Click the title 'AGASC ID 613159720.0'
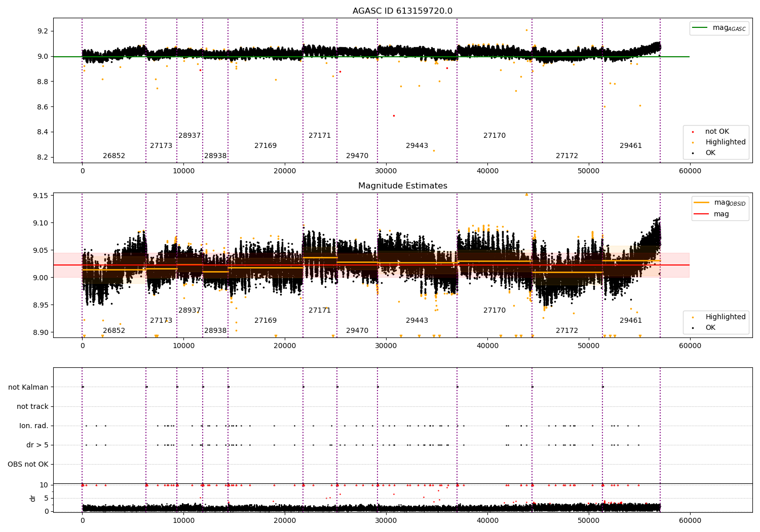The image size is (760, 532). (402, 11)
